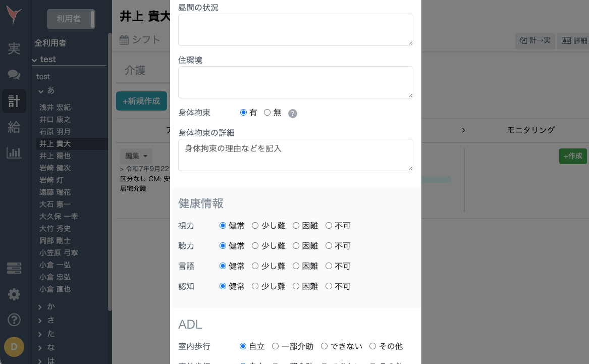589x364 pixels.
Task: Open the bar chart analytics sidebar icon
Action: [14, 152]
